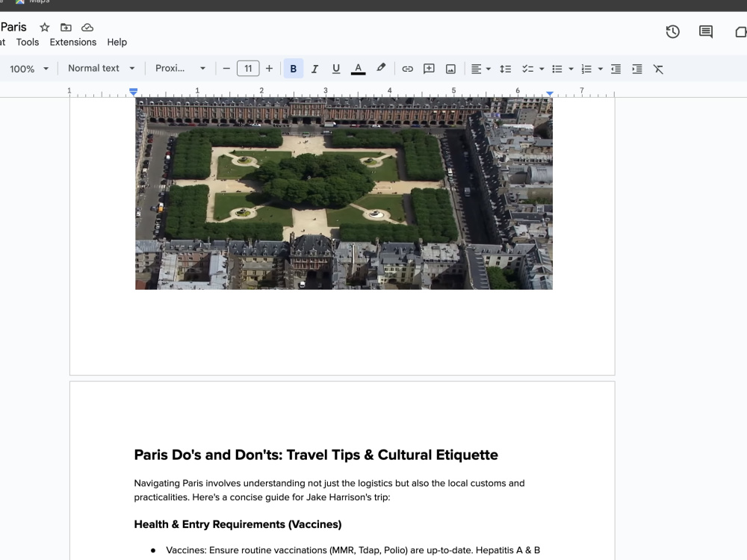Insert a link
Viewport: 747px width, 560px height.
tap(407, 69)
